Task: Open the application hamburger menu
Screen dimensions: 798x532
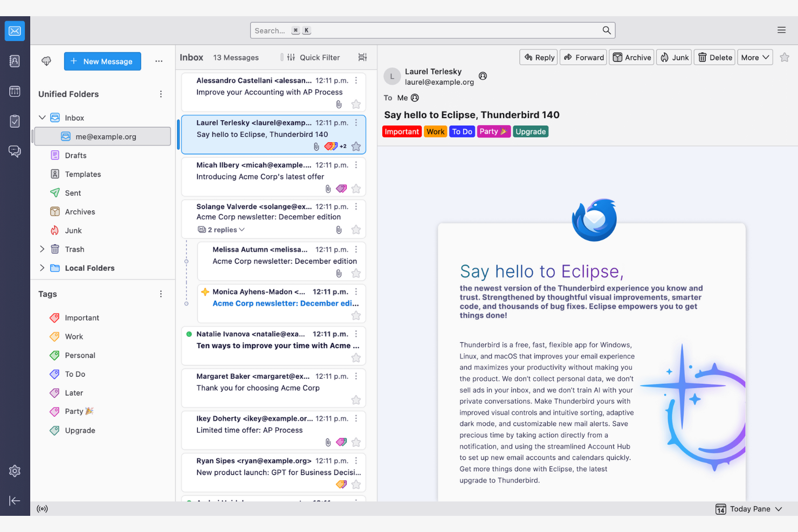Action: click(x=781, y=30)
